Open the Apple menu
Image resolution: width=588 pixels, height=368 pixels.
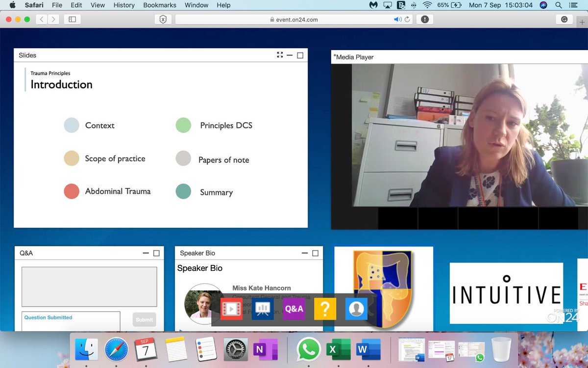pyautogui.click(x=13, y=5)
